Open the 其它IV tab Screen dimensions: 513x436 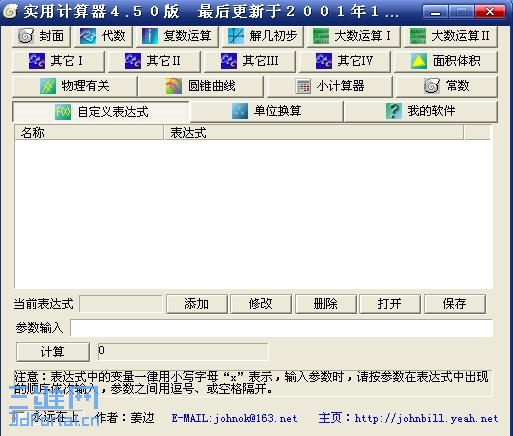click(345, 61)
